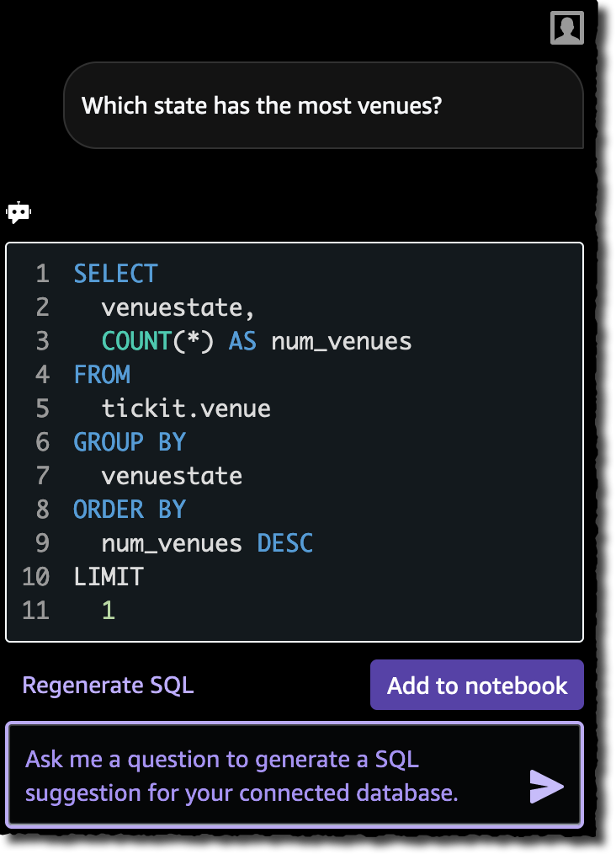Click the FROM keyword on line 4
The height and width of the screenshot is (854, 616).
[x=102, y=374]
